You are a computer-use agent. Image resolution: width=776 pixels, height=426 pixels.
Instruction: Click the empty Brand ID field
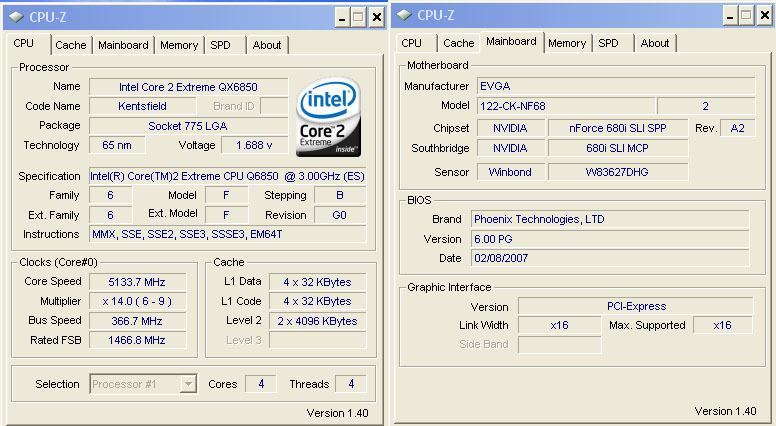274,106
